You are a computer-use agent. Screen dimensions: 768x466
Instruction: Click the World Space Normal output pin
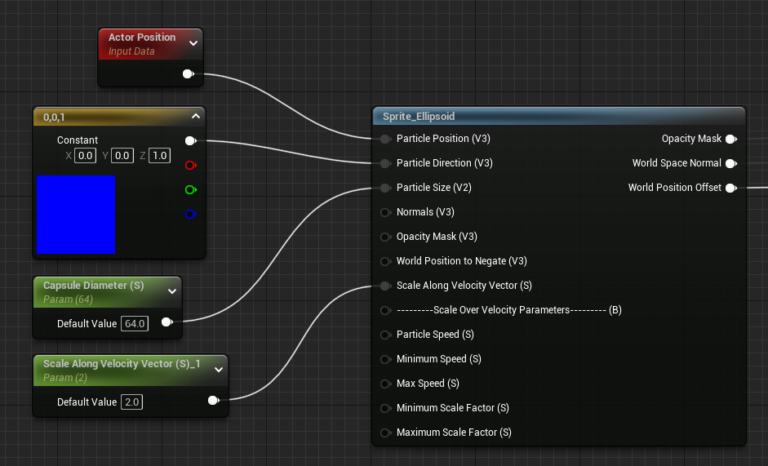tap(731, 163)
